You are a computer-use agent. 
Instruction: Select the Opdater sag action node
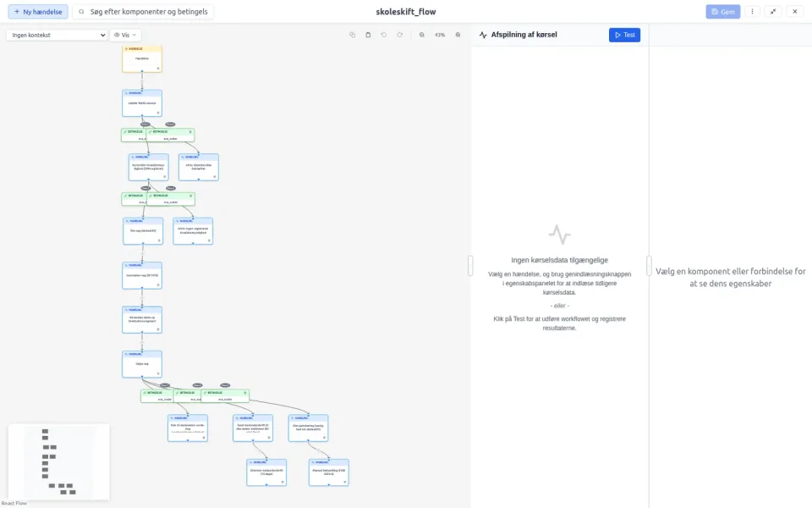(x=142, y=364)
